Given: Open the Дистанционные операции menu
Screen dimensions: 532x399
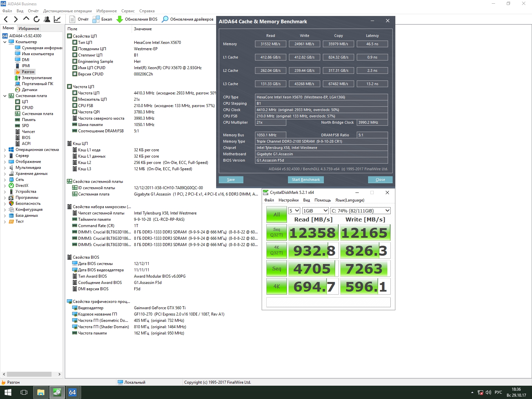Looking at the screenshot, I should tap(67, 11).
